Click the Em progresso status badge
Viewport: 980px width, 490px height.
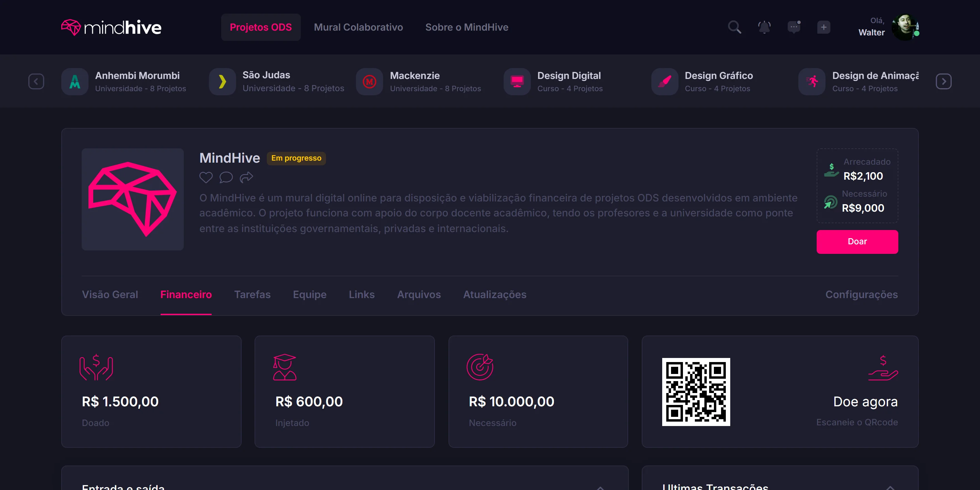tap(296, 158)
